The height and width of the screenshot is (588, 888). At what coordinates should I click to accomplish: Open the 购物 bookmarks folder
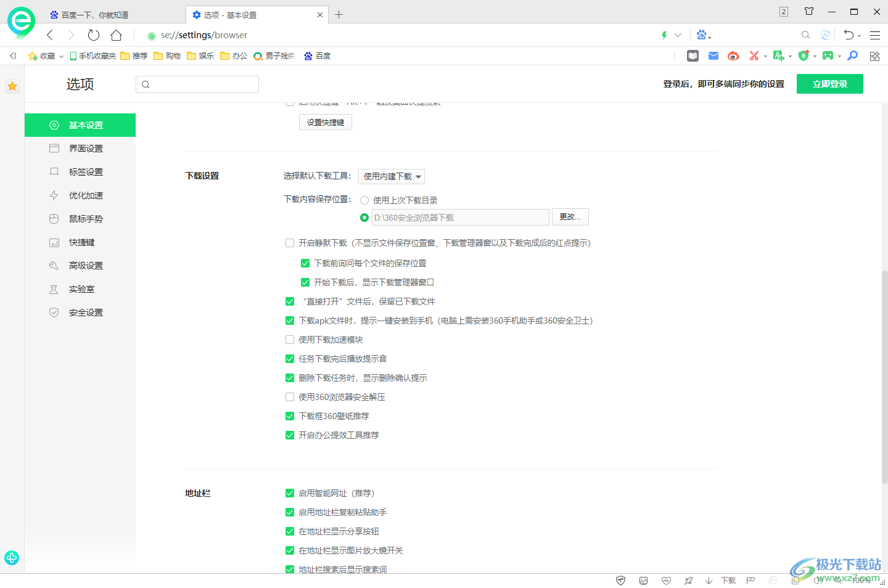coord(167,56)
